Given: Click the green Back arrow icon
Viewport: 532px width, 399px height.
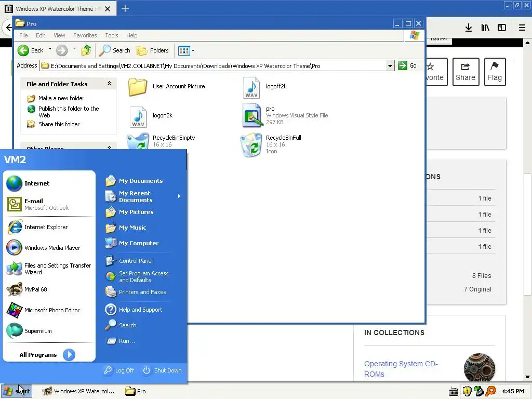Looking at the screenshot, I should (x=23, y=50).
